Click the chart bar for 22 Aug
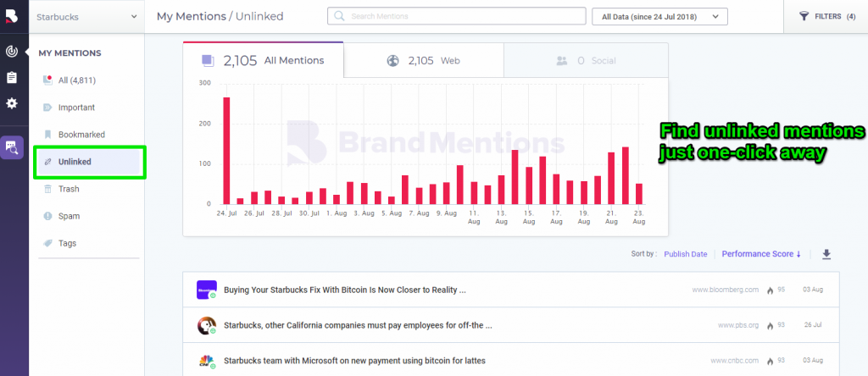 (x=626, y=176)
